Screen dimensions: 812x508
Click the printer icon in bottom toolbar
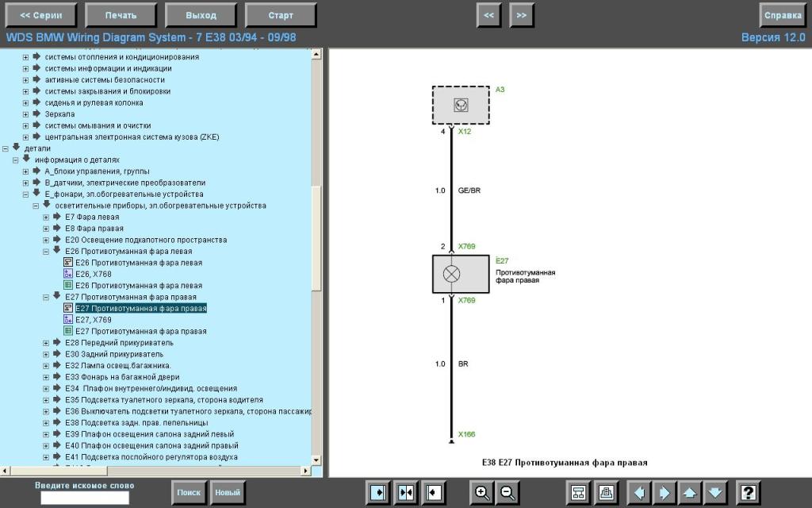(x=606, y=492)
